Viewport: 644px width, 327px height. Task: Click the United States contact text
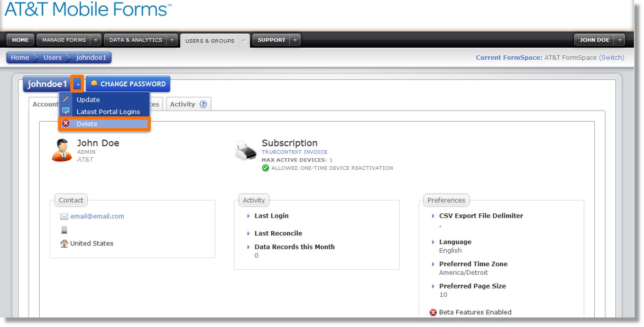(92, 243)
